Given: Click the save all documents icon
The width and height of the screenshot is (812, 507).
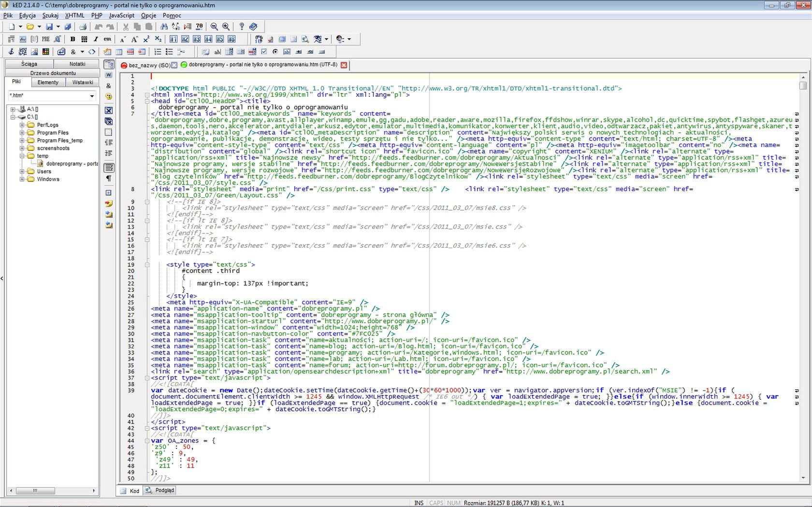Looking at the screenshot, I should [x=68, y=27].
